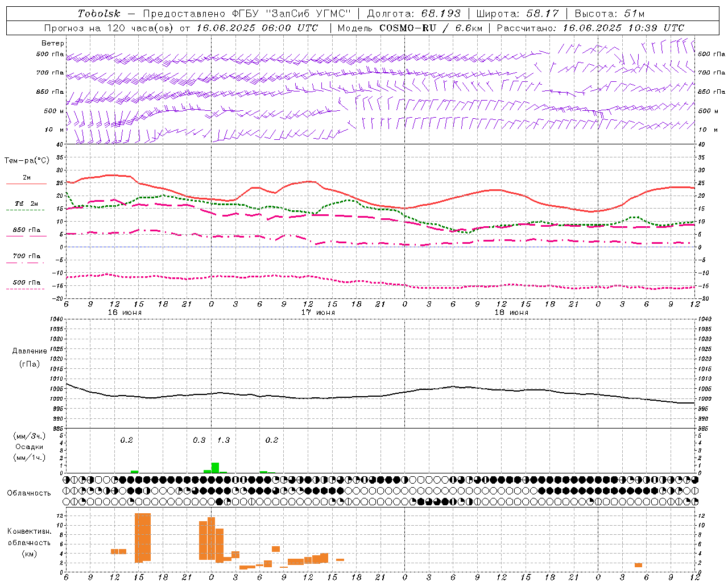Click the 'Давление' pressure panel label
This screenshot has width=728, height=582.
[30, 351]
